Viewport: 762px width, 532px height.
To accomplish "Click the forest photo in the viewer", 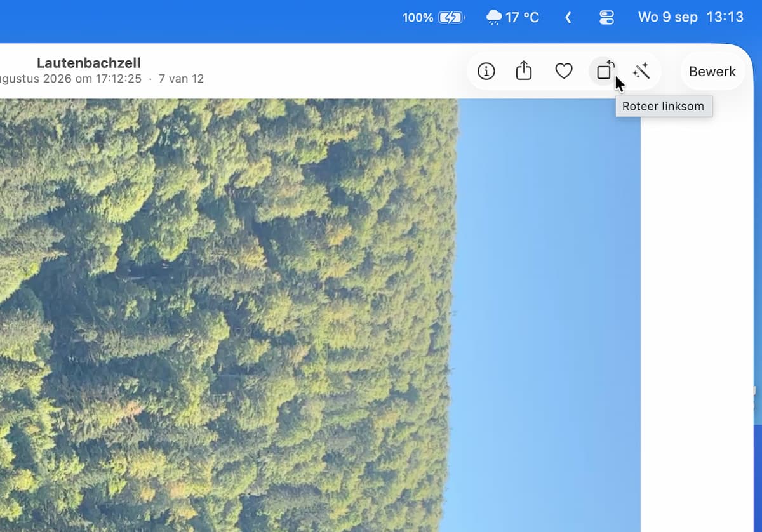I will tap(320, 315).
